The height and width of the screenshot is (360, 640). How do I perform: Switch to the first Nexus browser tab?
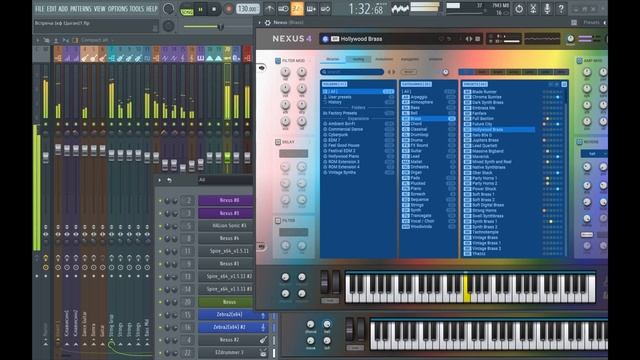[333, 59]
